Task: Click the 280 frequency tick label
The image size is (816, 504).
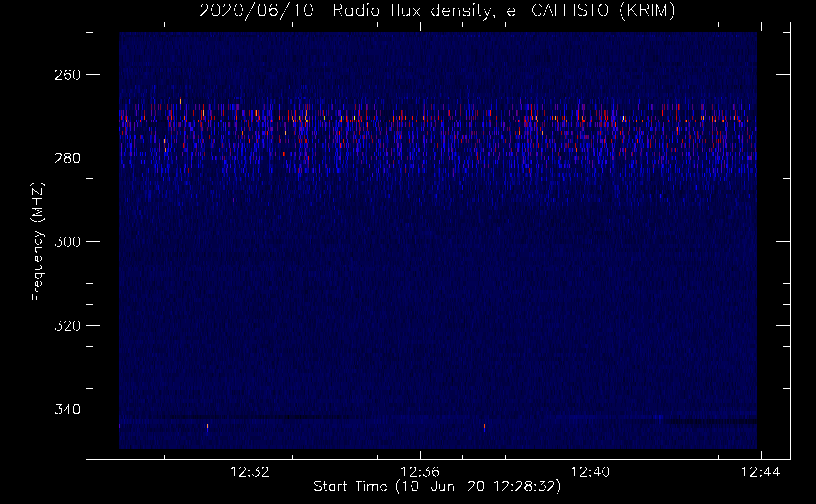Action: pyautogui.click(x=67, y=158)
